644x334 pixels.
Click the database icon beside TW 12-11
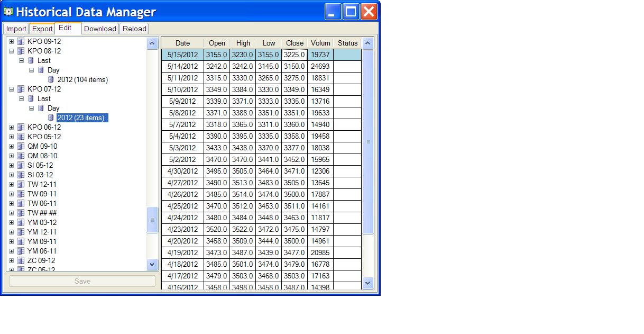point(21,184)
